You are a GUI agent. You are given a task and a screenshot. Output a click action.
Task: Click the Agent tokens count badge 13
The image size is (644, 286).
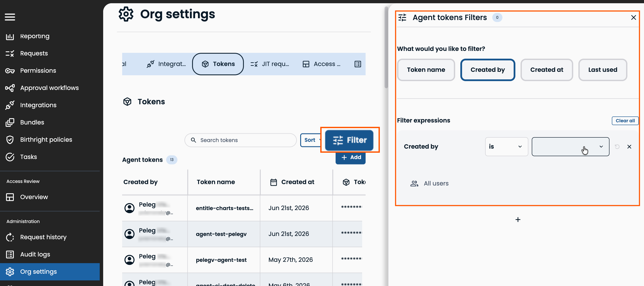172,160
